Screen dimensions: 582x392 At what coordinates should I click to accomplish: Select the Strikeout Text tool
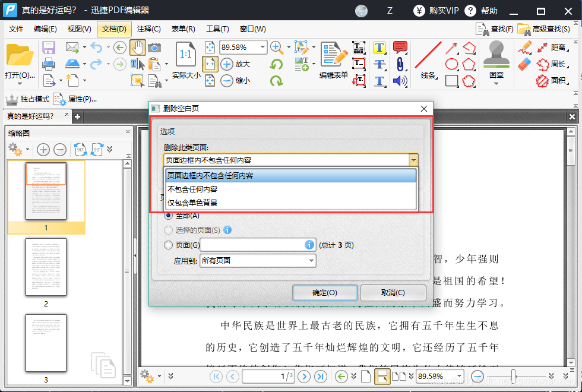coord(379,64)
